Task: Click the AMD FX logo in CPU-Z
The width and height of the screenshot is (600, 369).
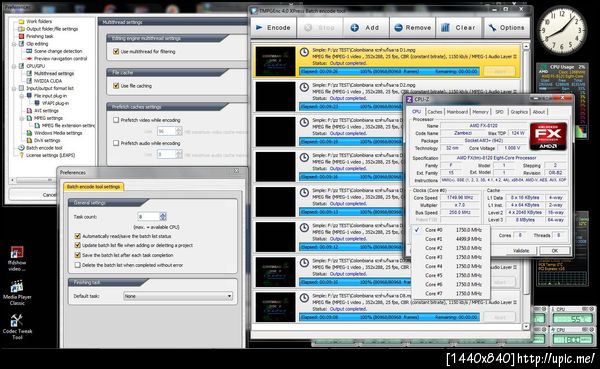Action: (548, 136)
